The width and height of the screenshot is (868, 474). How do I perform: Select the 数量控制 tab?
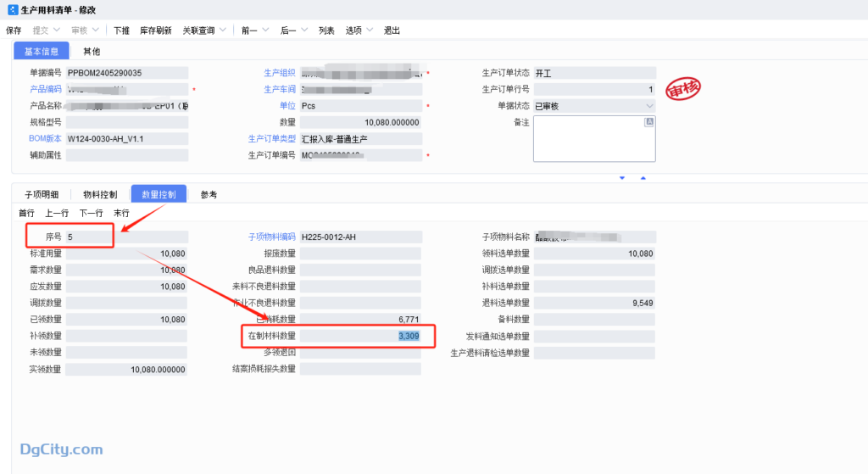(159, 194)
